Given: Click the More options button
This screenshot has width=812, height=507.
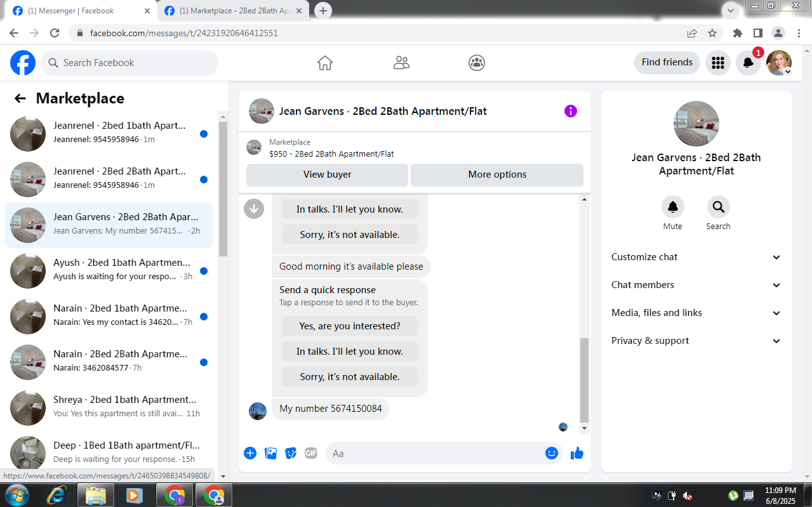Looking at the screenshot, I should (497, 174).
